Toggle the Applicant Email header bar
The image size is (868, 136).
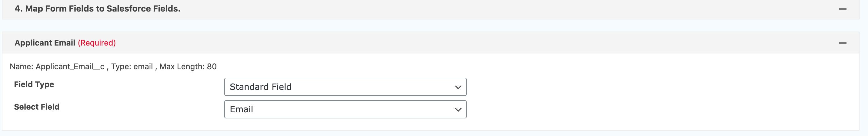pyautogui.click(x=472, y=43)
